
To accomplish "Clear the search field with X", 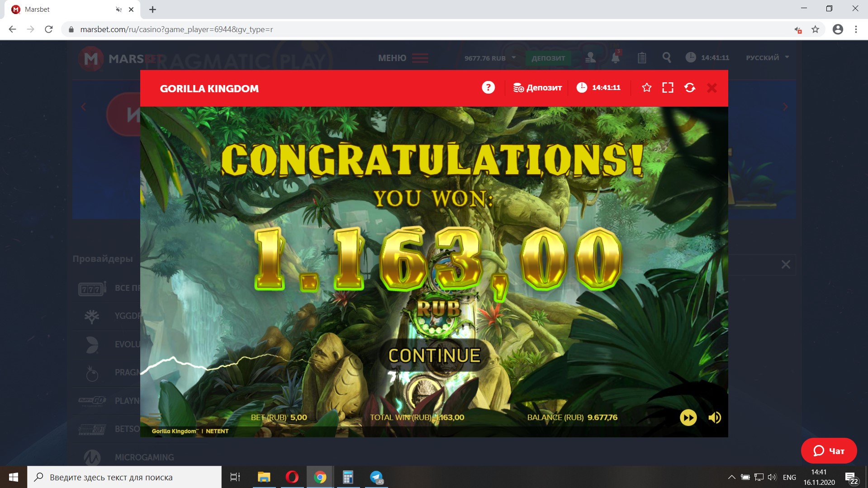I will click(786, 265).
